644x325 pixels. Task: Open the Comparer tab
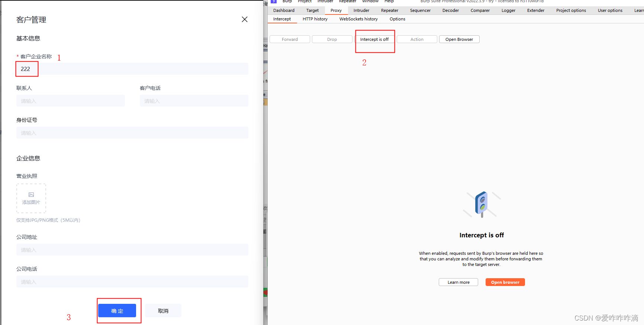pyautogui.click(x=480, y=10)
